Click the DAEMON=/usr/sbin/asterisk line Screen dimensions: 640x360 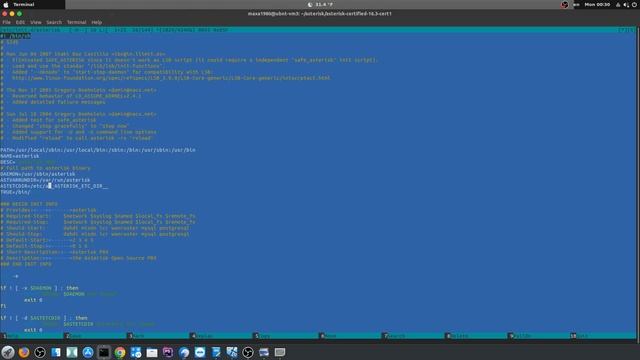[x=38, y=174]
